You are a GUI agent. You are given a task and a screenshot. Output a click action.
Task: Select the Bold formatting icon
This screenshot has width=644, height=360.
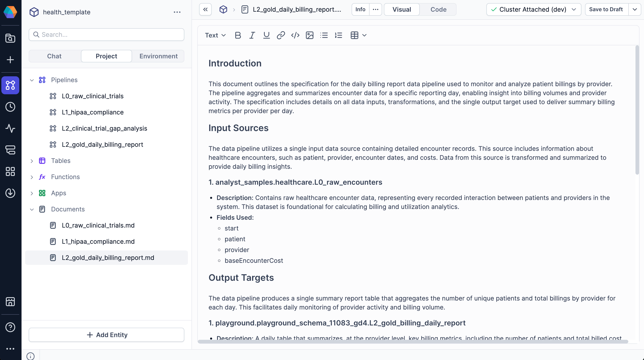(x=237, y=35)
